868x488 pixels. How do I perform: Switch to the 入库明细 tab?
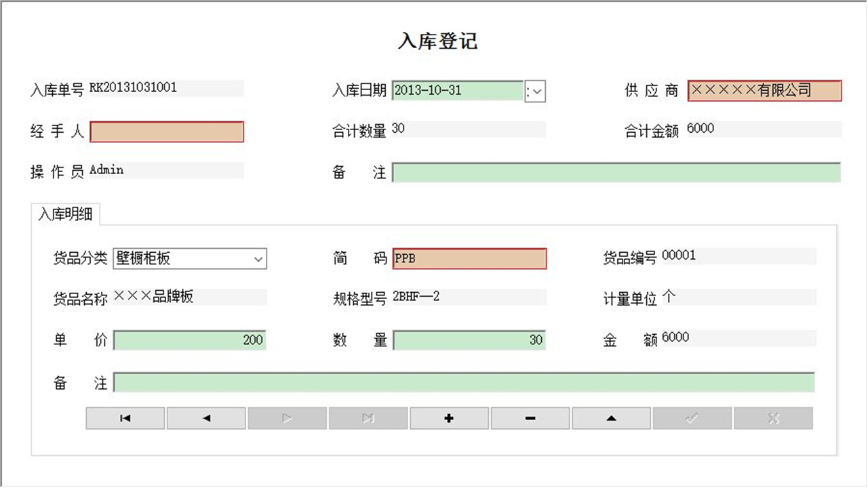tap(66, 213)
